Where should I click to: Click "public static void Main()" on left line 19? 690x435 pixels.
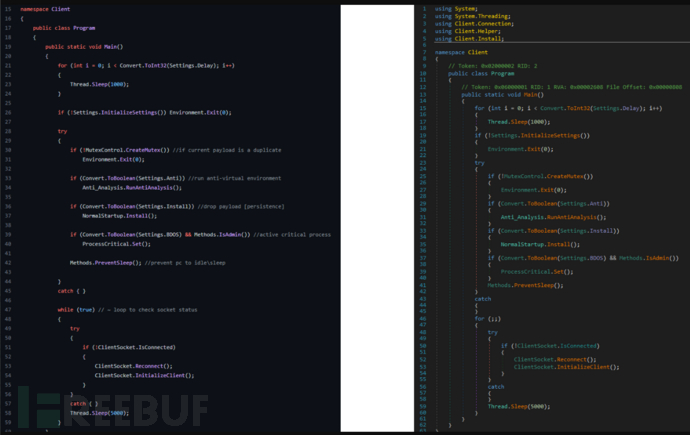[x=84, y=47]
